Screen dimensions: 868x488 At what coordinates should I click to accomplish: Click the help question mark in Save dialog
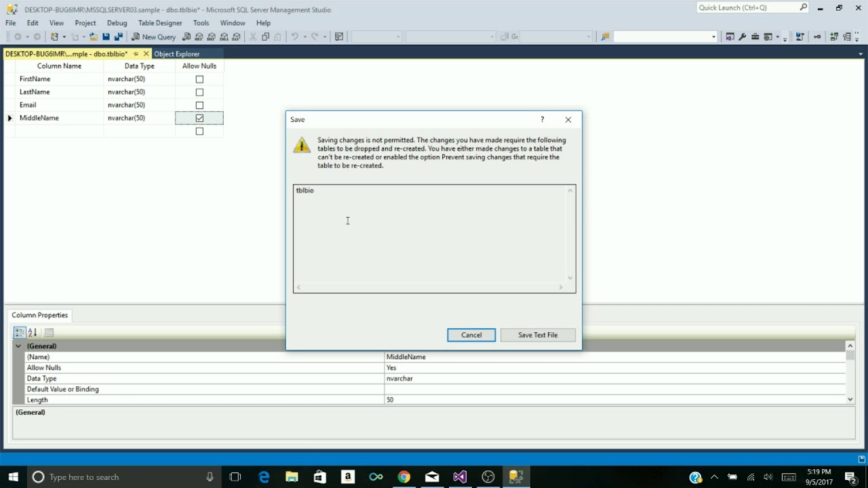tap(542, 119)
